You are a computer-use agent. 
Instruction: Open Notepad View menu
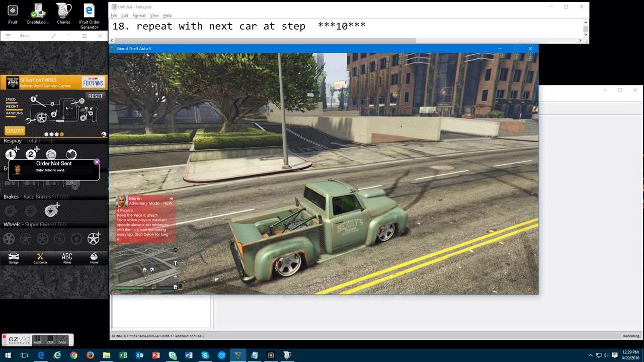click(x=154, y=16)
